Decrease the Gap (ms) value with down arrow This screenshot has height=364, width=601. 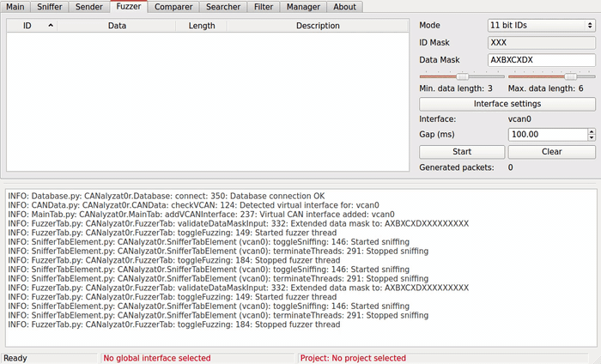(592, 137)
